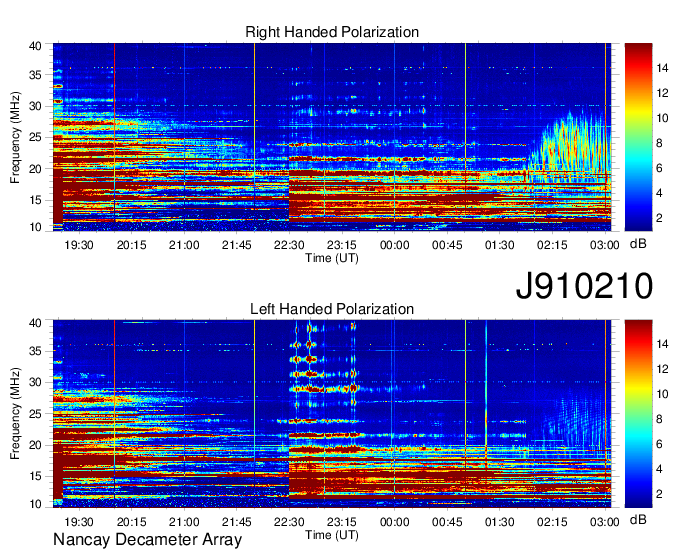Click the 12 dB label on bottom colorbar

662,369
